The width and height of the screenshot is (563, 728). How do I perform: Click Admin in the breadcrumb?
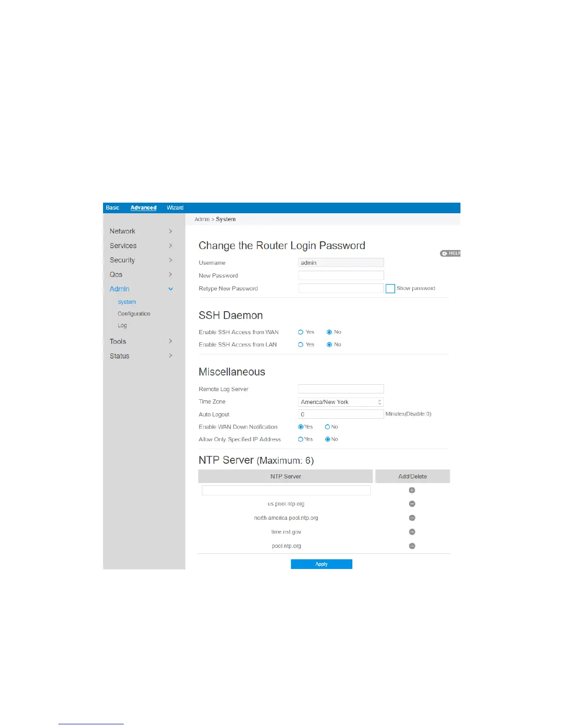pos(202,219)
